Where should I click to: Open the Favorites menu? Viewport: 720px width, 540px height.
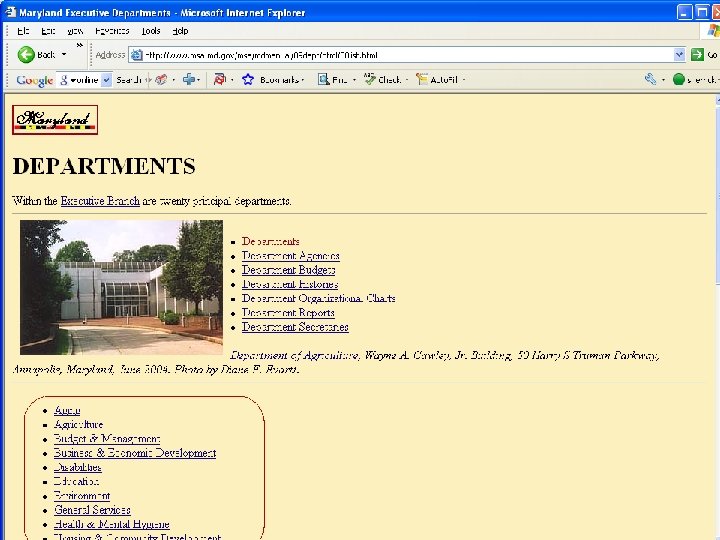[x=112, y=31]
